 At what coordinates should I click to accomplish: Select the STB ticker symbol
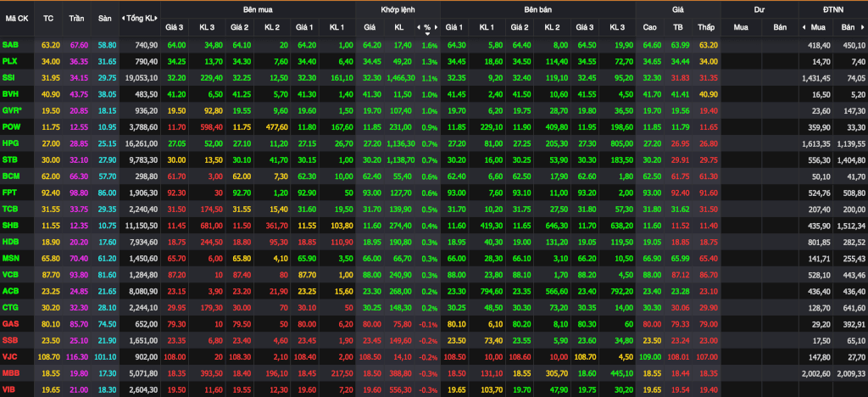click(8, 160)
